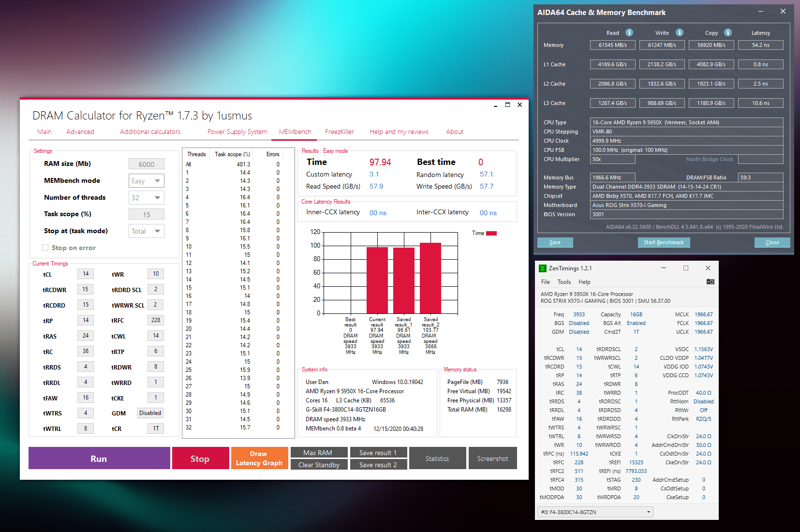Open the File menu in ZenTimings
Viewport: 800px width, 532px height.
pos(546,282)
